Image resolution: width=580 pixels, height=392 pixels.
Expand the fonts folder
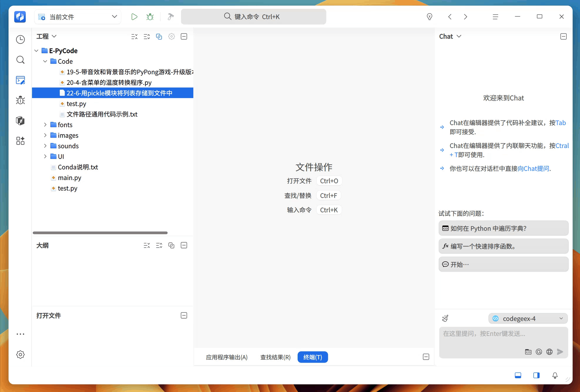pyautogui.click(x=45, y=125)
